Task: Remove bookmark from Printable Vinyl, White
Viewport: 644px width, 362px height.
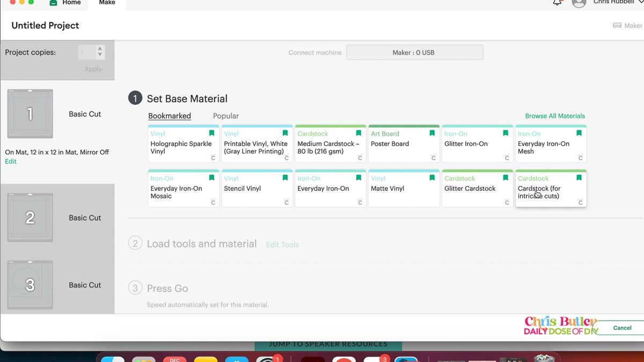Action: pyautogui.click(x=285, y=133)
